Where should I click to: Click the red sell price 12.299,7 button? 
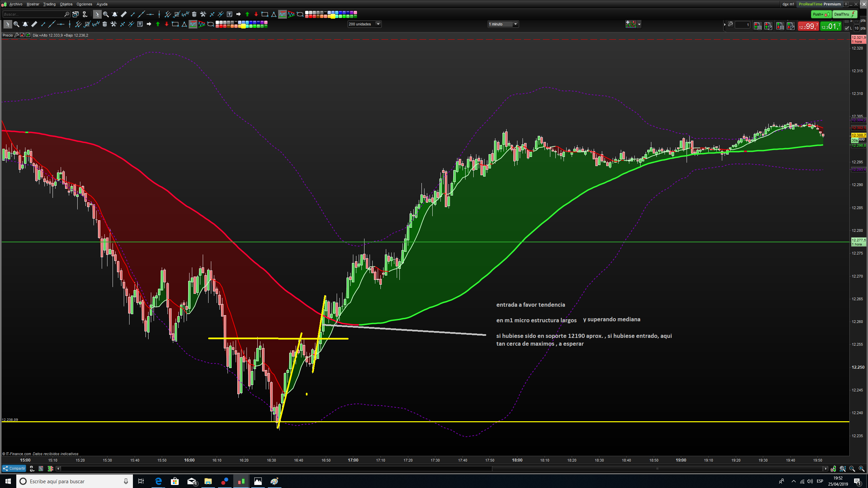808,26
